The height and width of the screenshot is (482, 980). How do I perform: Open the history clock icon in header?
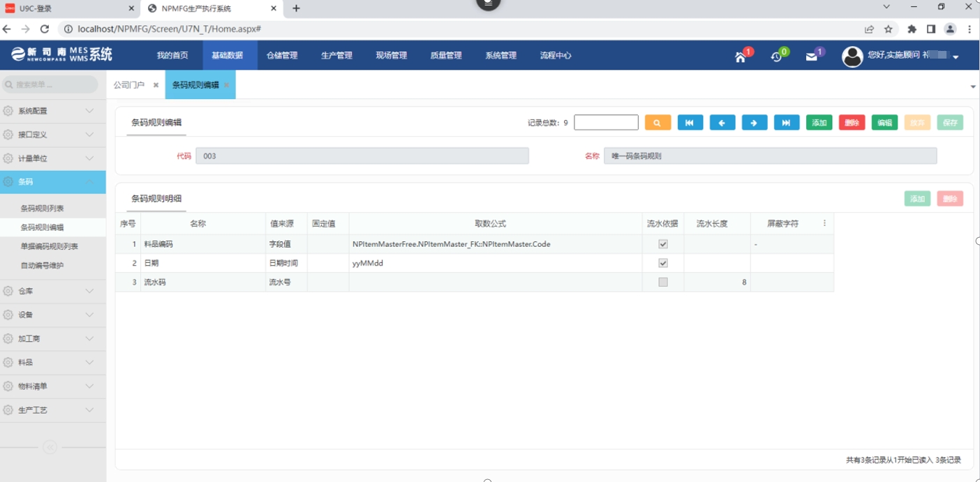pos(776,57)
